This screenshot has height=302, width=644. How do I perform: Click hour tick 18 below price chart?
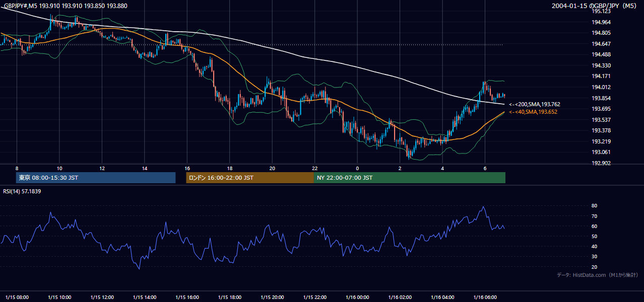pyautogui.click(x=230, y=168)
